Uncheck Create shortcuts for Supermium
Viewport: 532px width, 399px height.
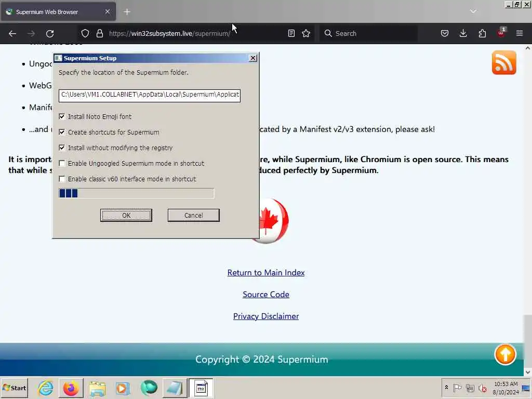[62, 132]
